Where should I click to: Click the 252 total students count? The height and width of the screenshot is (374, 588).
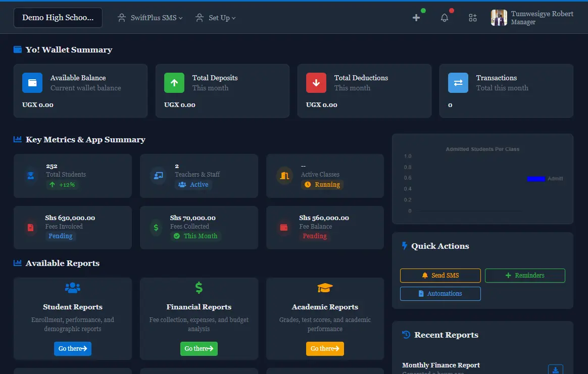pyautogui.click(x=52, y=166)
